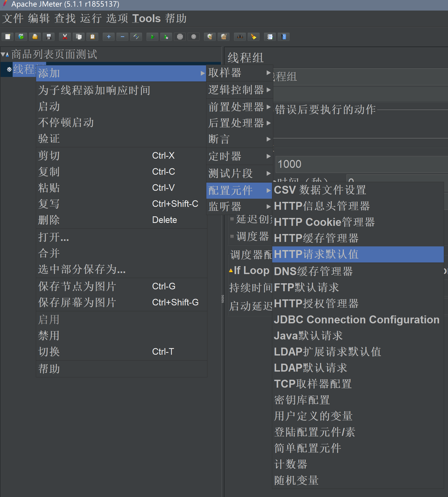Toggle the 调度器 checkbox
The image size is (448, 497).
click(x=232, y=236)
